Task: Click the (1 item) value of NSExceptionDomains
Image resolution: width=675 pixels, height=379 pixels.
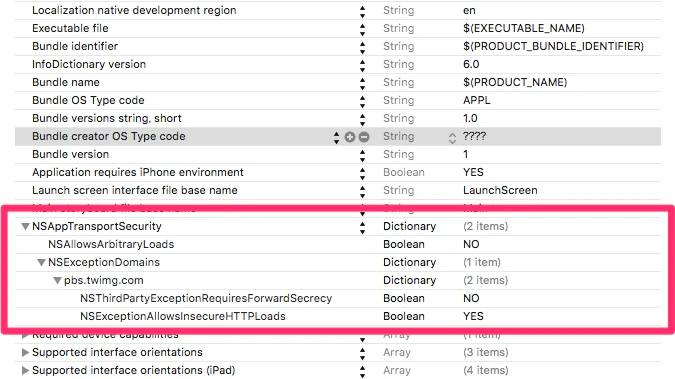Action: 482,262
